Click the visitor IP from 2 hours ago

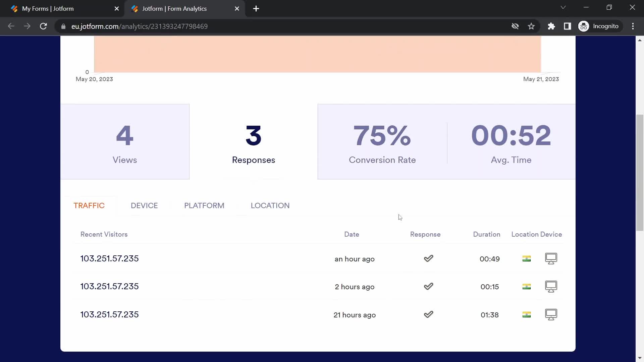point(109,286)
